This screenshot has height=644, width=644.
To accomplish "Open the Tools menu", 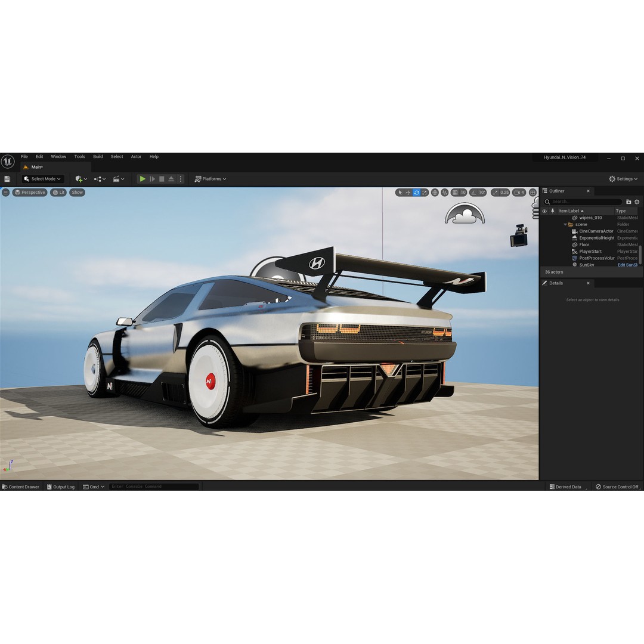I will click(80, 156).
